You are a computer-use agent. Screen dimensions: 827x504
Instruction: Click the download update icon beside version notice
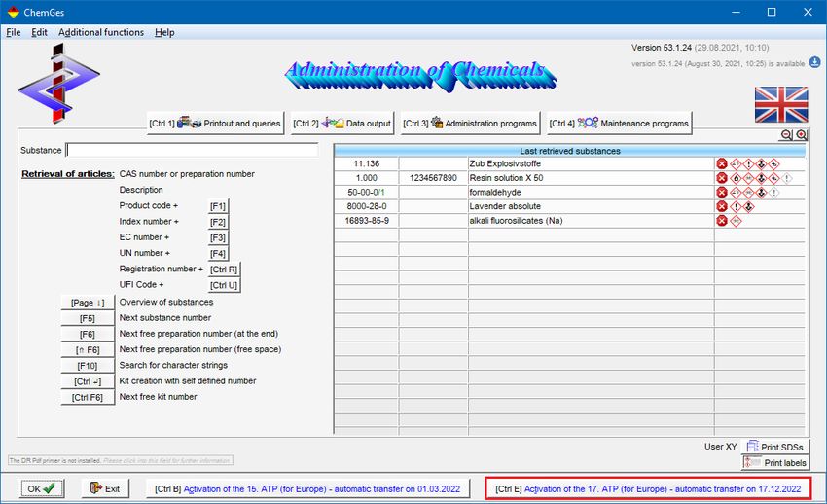pyautogui.click(x=815, y=62)
